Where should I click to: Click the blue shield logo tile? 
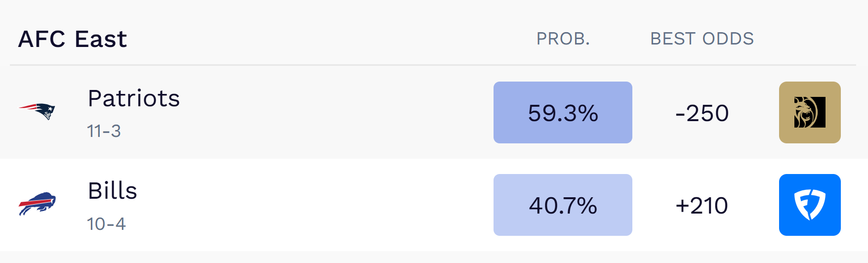coord(810,205)
